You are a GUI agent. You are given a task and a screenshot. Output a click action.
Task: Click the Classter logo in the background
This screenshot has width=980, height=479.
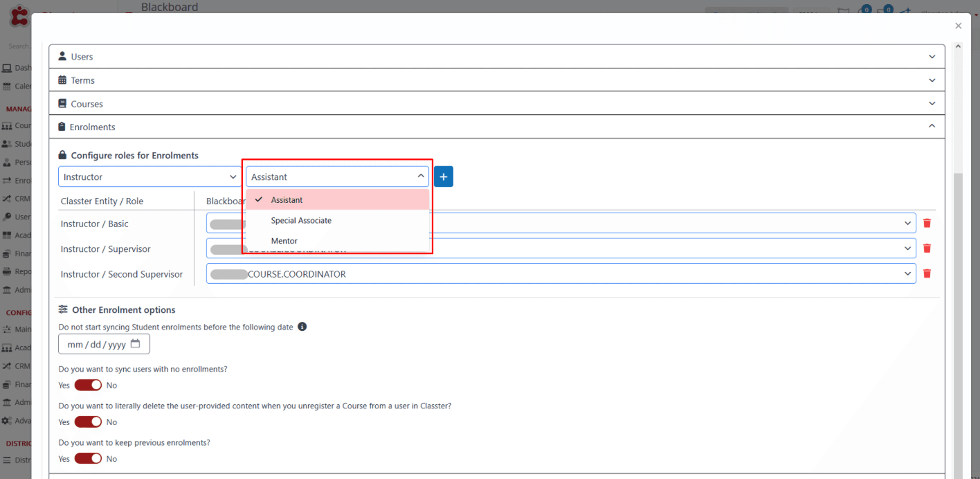point(19,16)
